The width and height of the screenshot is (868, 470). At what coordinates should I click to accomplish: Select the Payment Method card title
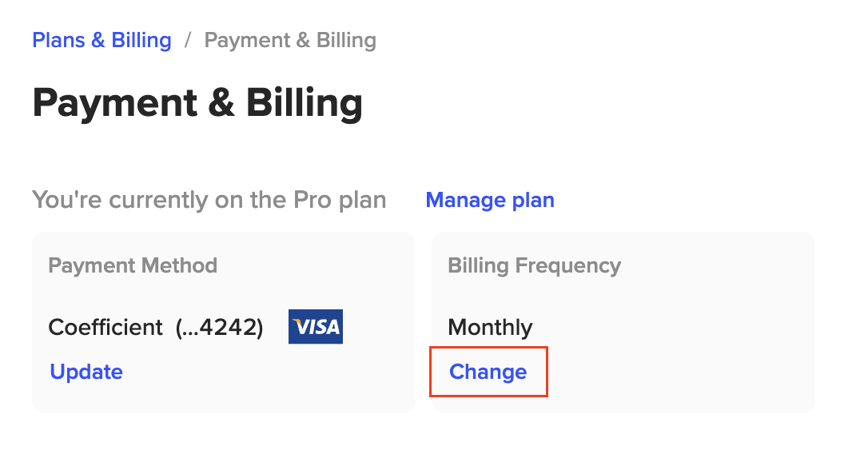[x=133, y=265]
